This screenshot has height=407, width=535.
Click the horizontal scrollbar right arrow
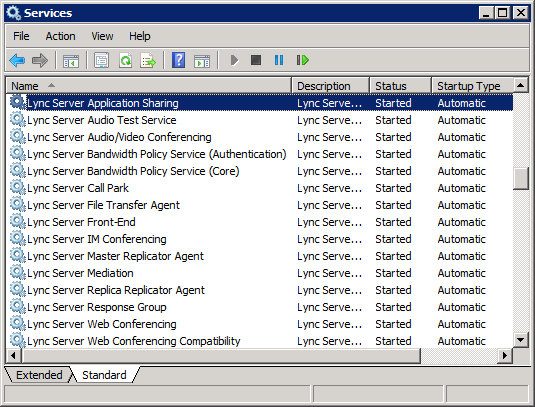pyautogui.click(x=504, y=355)
